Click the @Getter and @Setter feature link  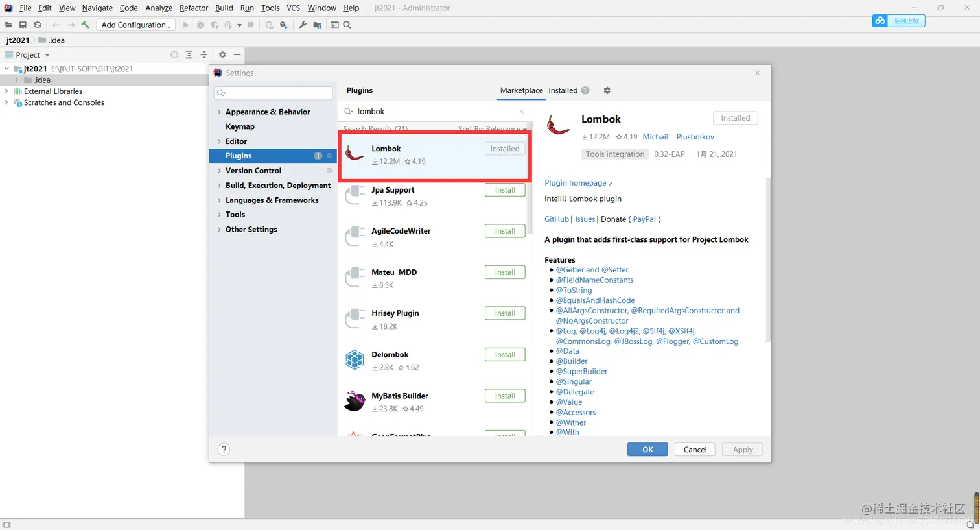click(592, 270)
